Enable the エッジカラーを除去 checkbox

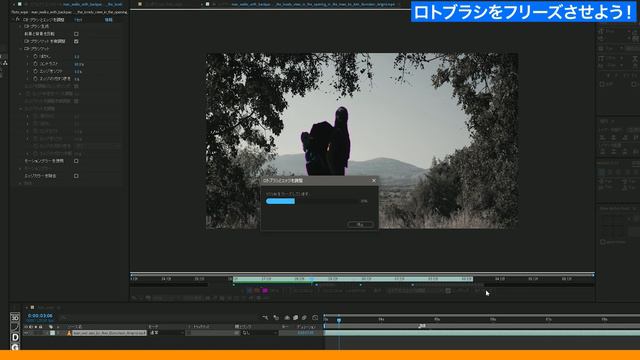tap(76, 176)
